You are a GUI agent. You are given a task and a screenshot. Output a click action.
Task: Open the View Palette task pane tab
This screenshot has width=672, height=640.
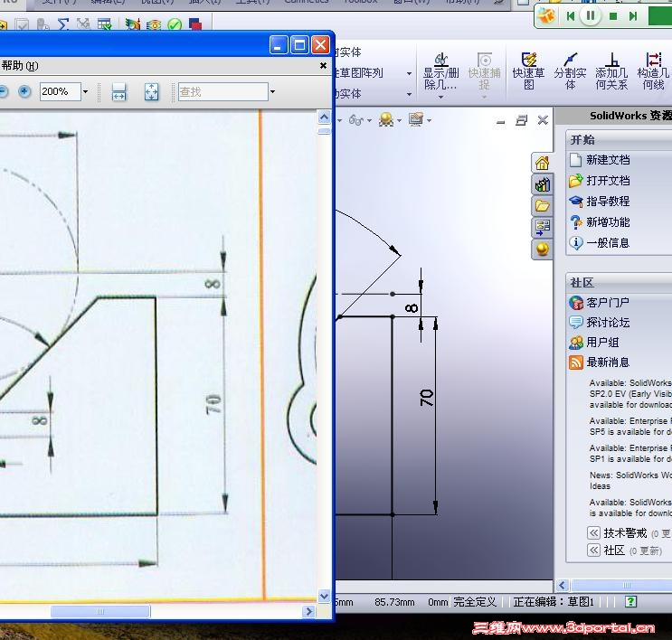[542, 228]
